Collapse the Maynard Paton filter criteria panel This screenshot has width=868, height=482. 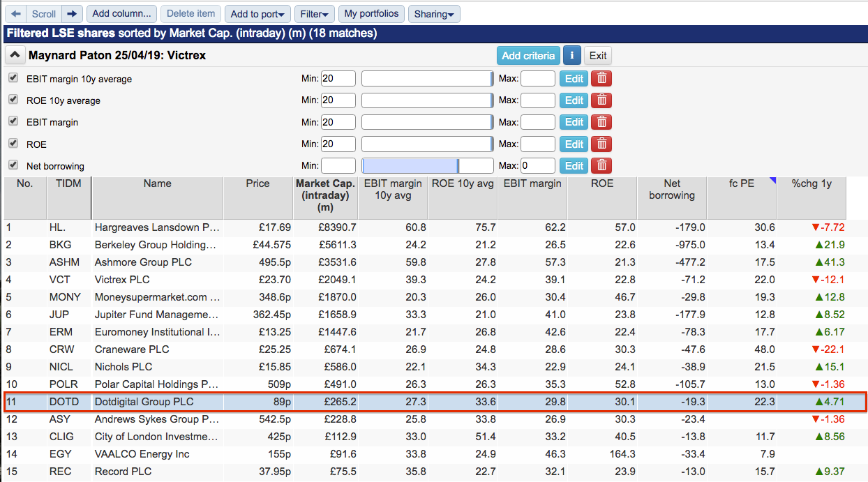pos(14,55)
